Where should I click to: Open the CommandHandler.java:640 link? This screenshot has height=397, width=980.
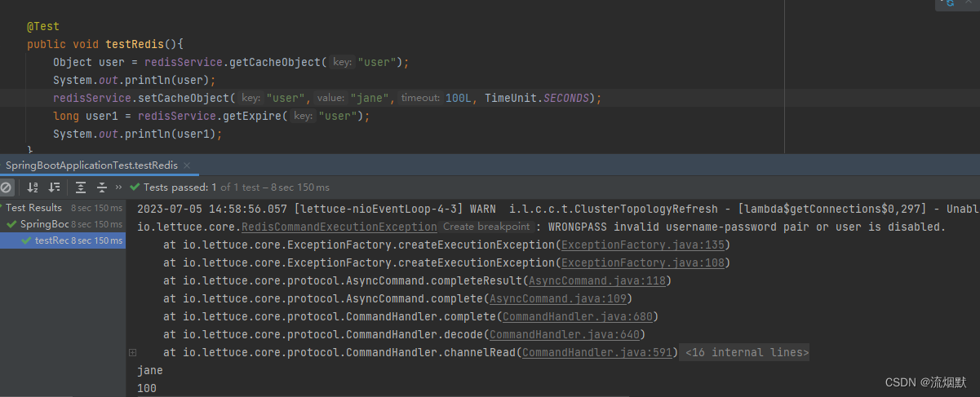coord(564,334)
